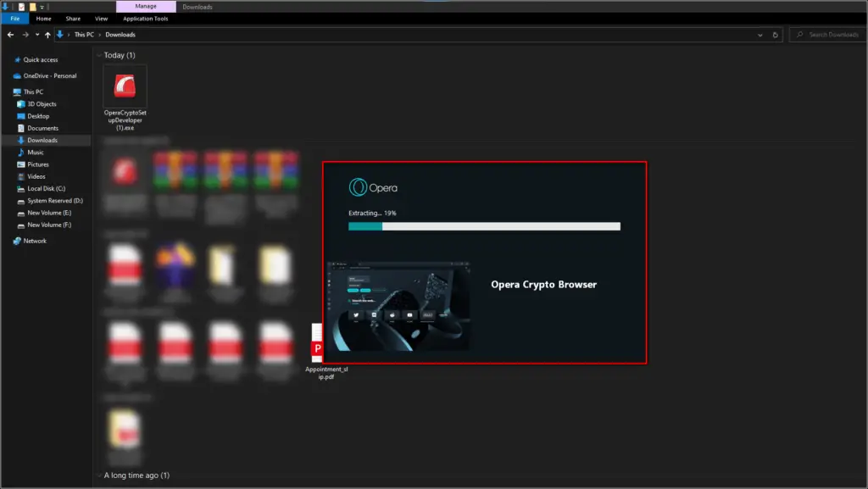This screenshot has width=868, height=489.
Task: Click the Opera logo in installer
Action: point(373,187)
